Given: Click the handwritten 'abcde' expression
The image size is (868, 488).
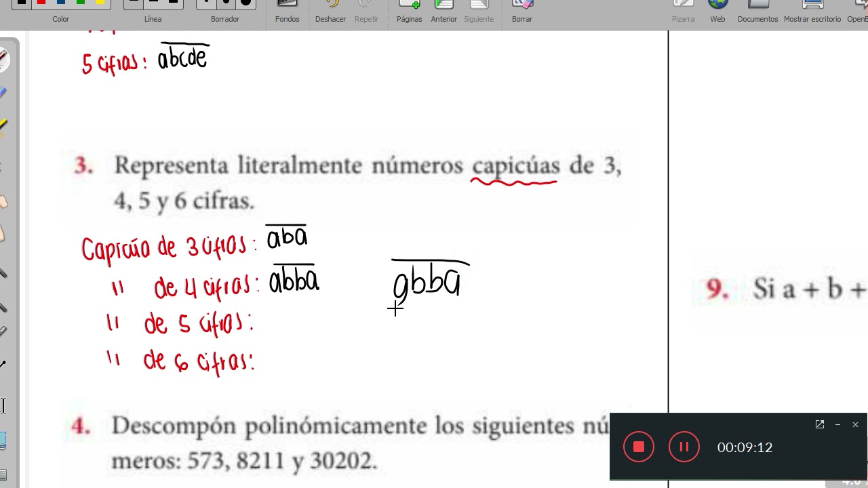Looking at the screenshot, I should coord(183,56).
